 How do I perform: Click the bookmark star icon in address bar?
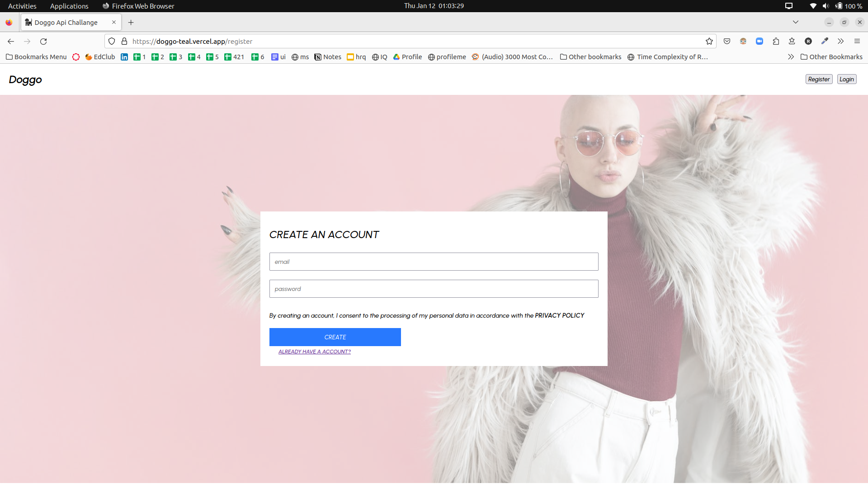(x=709, y=41)
